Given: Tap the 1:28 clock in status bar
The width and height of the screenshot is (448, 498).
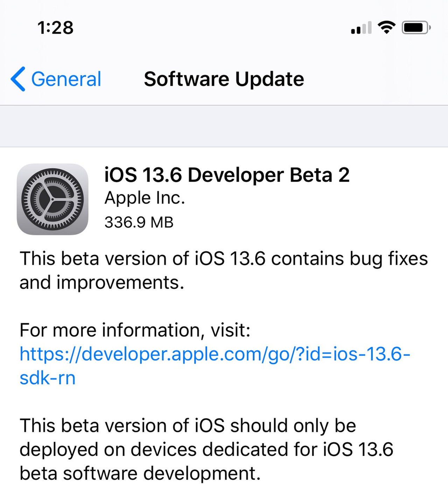Looking at the screenshot, I should pos(55,28).
